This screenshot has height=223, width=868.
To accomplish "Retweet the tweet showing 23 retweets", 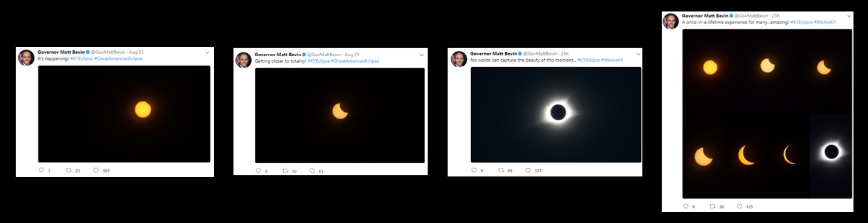I will coord(68,170).
